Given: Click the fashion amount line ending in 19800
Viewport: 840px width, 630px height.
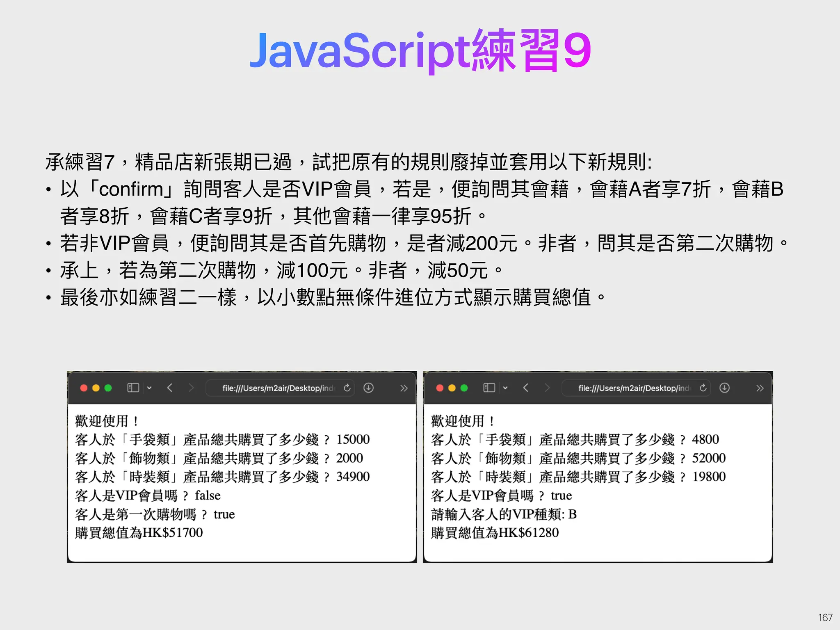Looking at the screenshot, I should [x=578, y=477].
